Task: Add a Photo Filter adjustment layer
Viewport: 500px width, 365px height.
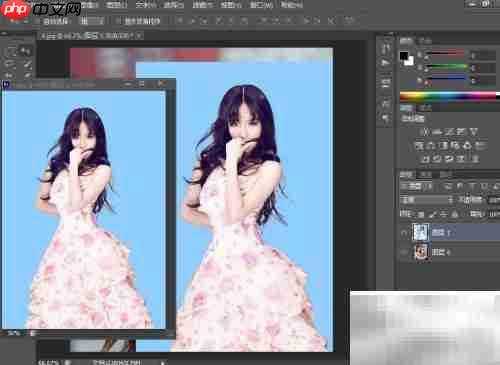Action: pos(455,145)
